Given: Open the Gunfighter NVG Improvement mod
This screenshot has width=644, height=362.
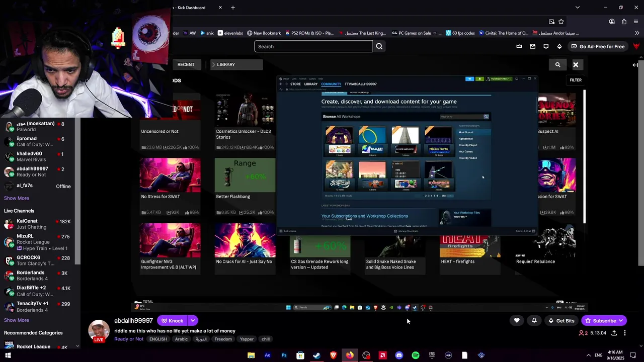Looking at the screenshot, I should [170, 248].
